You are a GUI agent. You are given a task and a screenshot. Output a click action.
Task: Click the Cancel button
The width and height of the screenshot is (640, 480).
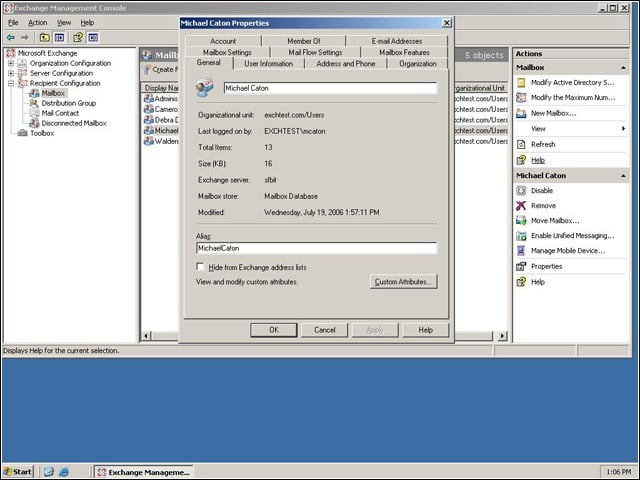324,330
